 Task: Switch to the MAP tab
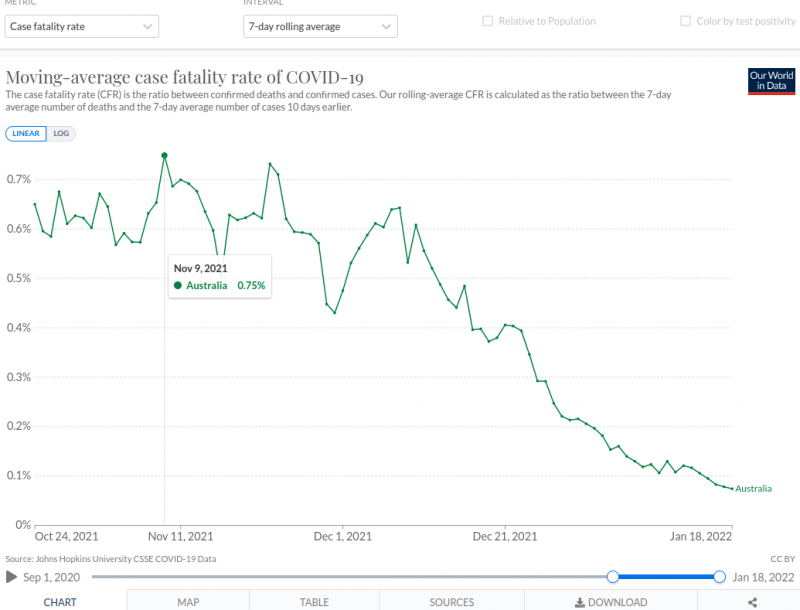[x=188, y=601]
